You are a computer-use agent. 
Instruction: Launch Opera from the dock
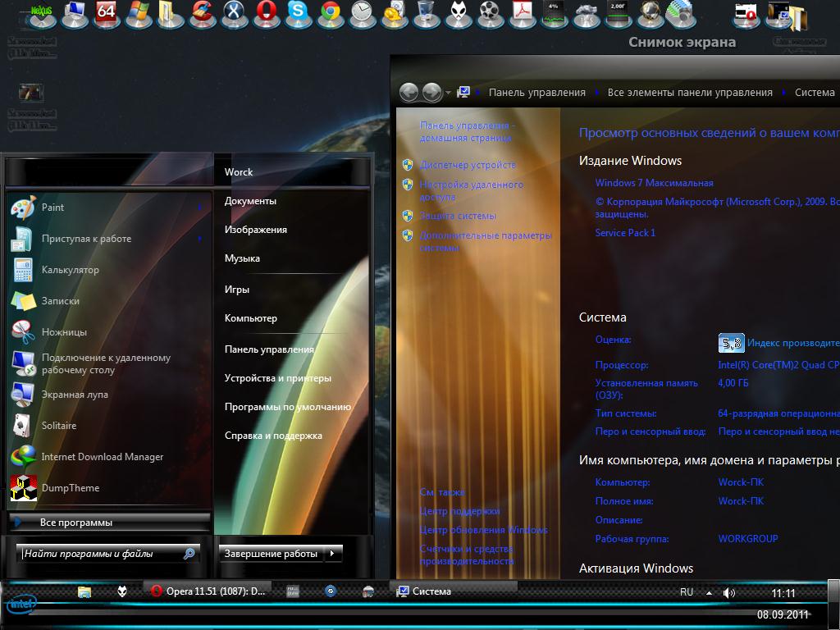(x=267, y=15)
